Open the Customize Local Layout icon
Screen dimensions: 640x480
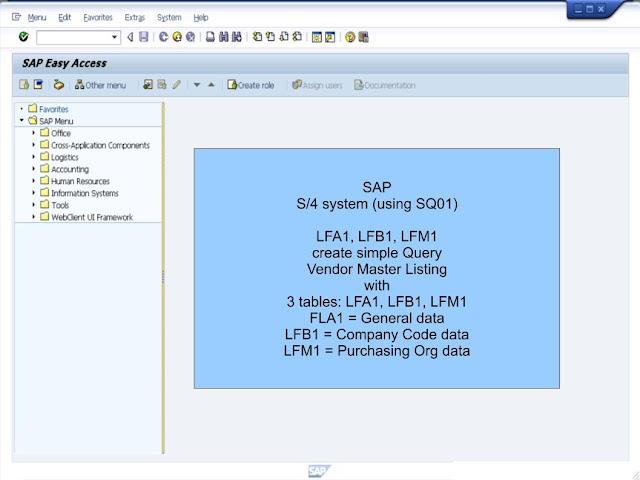(x=363, y=37)
